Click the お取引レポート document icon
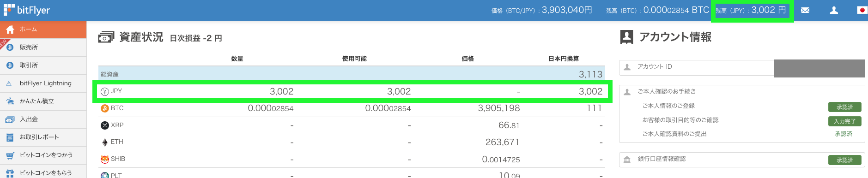Screen dimensions: 868x178 (10, 137)
